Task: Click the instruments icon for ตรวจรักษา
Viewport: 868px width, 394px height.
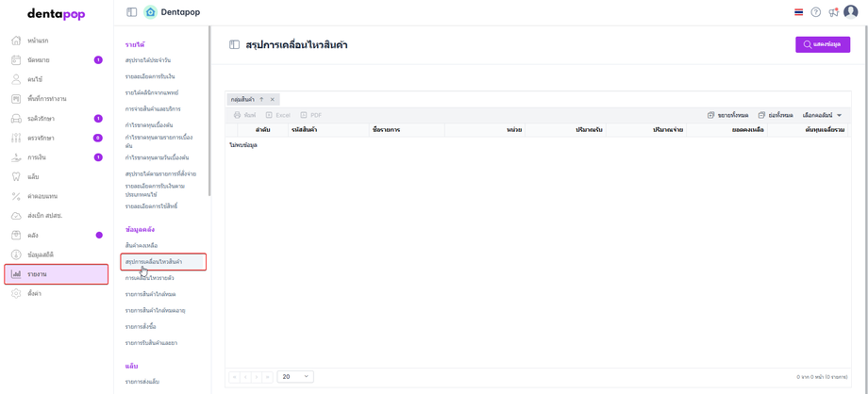Action: tap(16, 138)
